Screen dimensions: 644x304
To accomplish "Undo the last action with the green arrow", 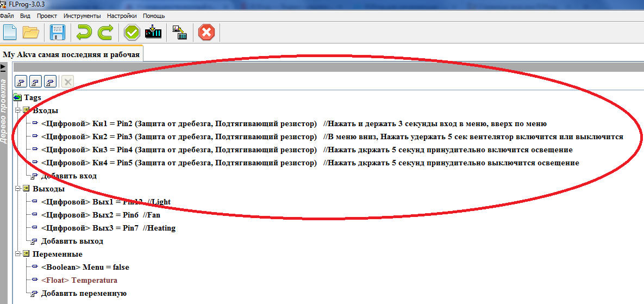I will pos(84,33).
